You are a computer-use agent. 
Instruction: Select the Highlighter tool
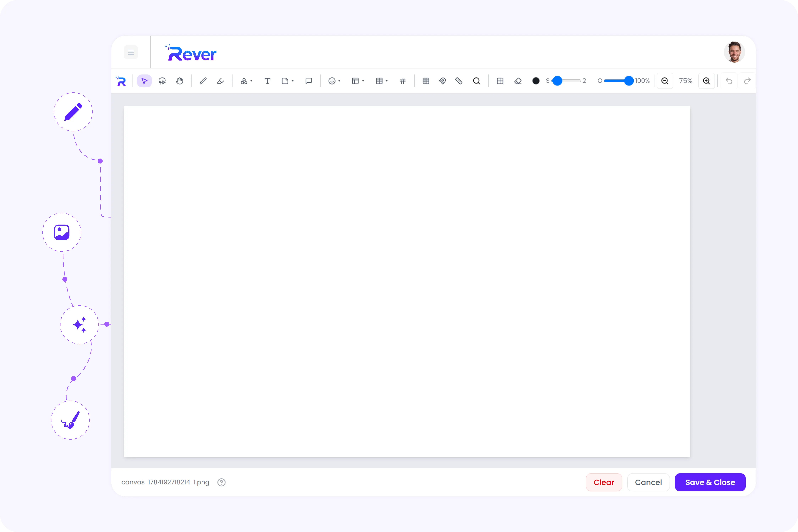[221, 81]
